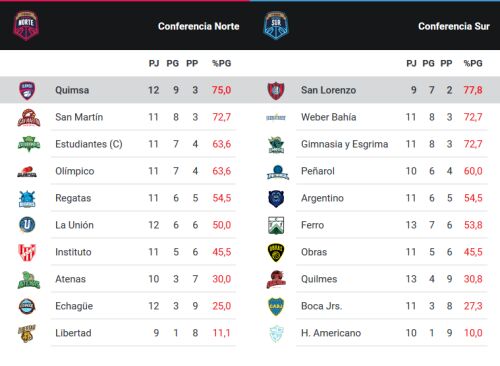Click the Gimnasia y Esgrima team name
The width and height of the screenshot is (500, 366).
344,144
